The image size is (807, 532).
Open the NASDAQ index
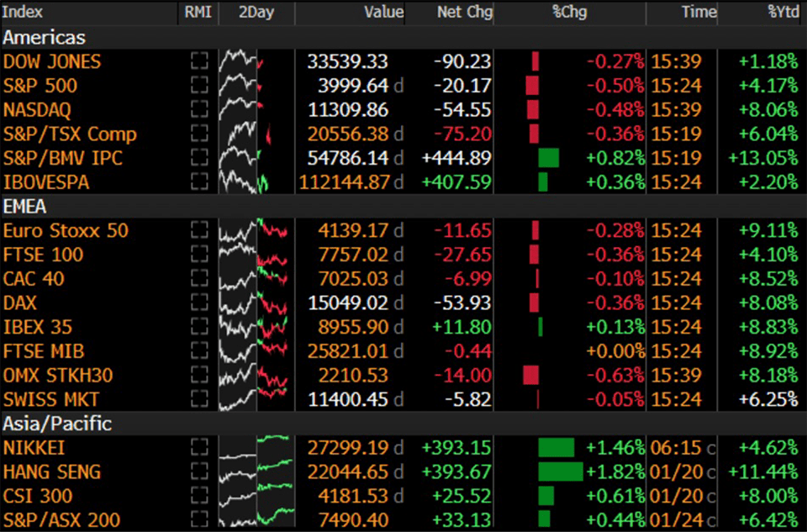tap(37, 109)
